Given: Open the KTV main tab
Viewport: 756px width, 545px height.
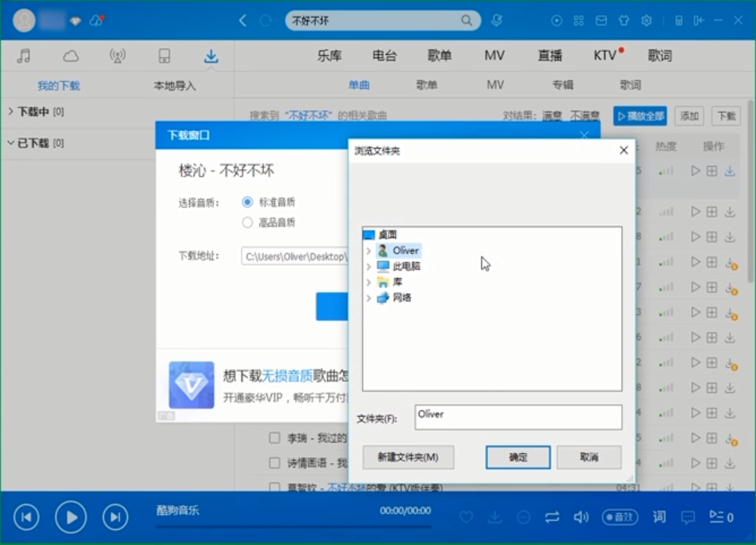Looking at the screenshot, I should coord(605,56).
